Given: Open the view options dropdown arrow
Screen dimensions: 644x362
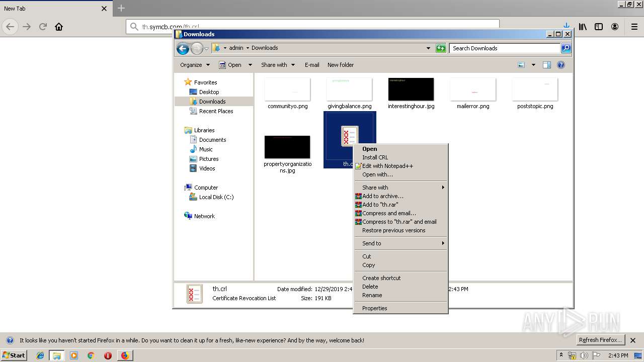Looking at the screenshot, I should [x=533, y=65].
